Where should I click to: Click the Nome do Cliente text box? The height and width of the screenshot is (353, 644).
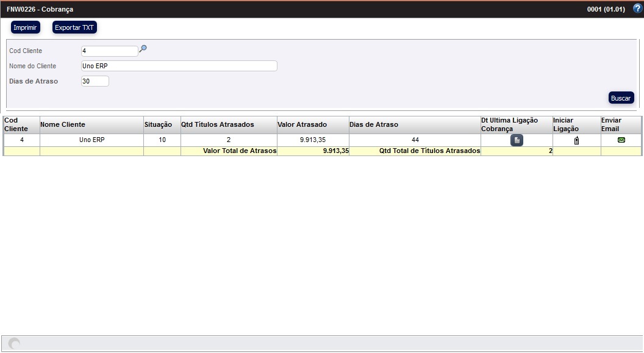(179, 66)
